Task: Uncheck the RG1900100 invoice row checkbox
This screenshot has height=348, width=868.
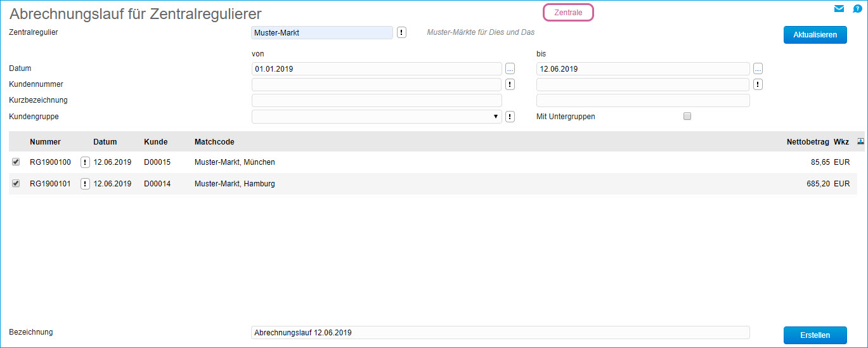Action: [16, 162]
